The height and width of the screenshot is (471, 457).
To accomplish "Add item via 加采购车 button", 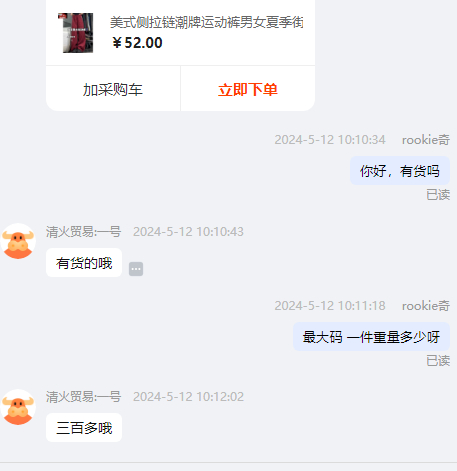I will (113, 89).
